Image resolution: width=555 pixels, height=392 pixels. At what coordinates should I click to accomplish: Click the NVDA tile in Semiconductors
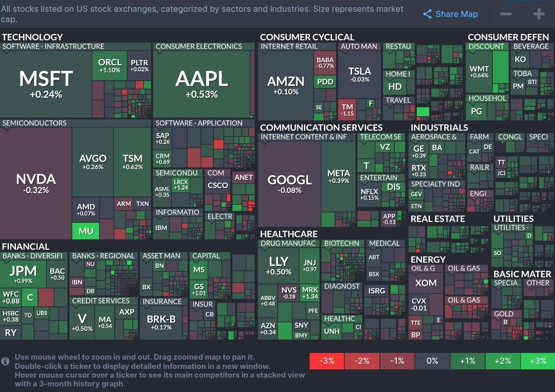pos(35,182)
